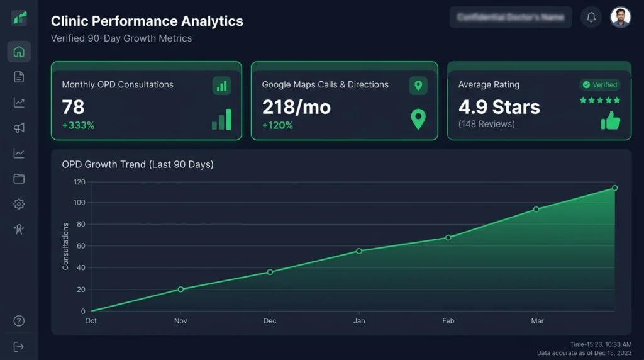Click the Monthly OPD Consultations label
644x360 pixels.
point(118,85)
